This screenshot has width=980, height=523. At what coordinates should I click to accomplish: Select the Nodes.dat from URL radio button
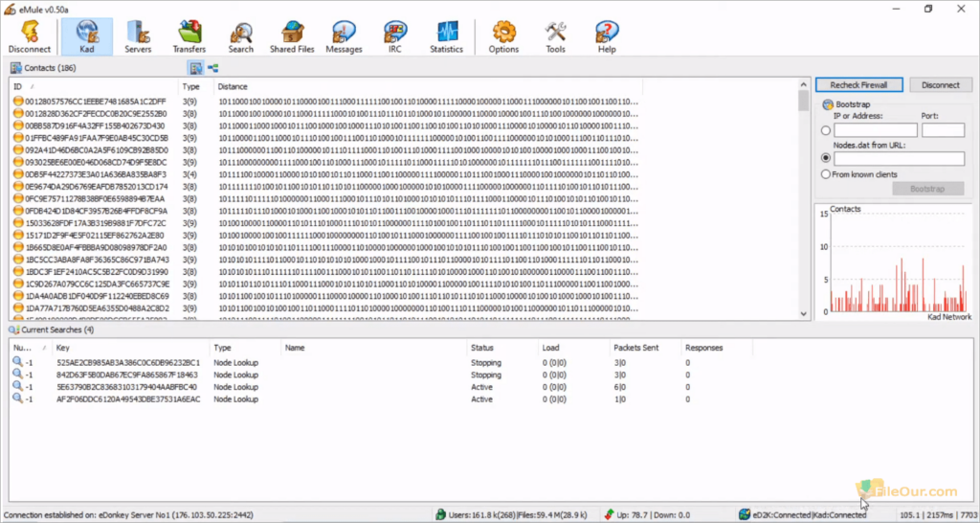point(826,159)
